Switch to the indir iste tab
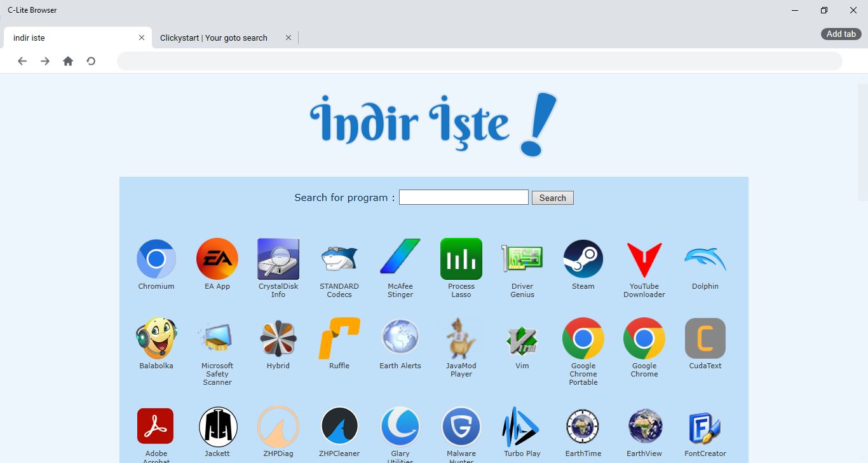This screenshot has height=463, width=868. pyautogui.click(x=78, y=38)
